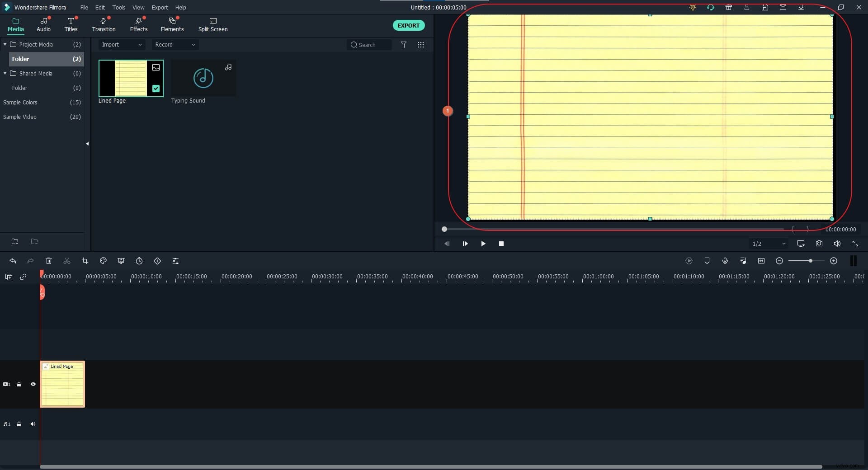Viewport: 868px width, 470px height.
Task: Open the speed adjustment clock icon
Action: [139, 261]
